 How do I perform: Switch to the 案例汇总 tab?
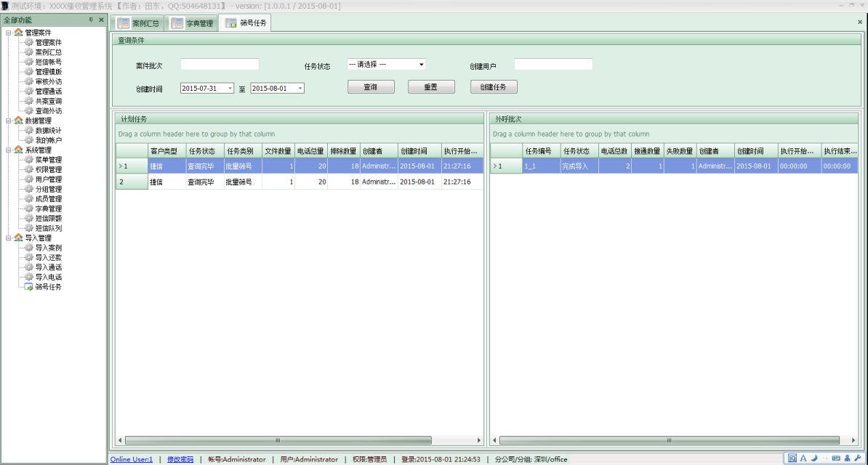(x=138, y=23)
